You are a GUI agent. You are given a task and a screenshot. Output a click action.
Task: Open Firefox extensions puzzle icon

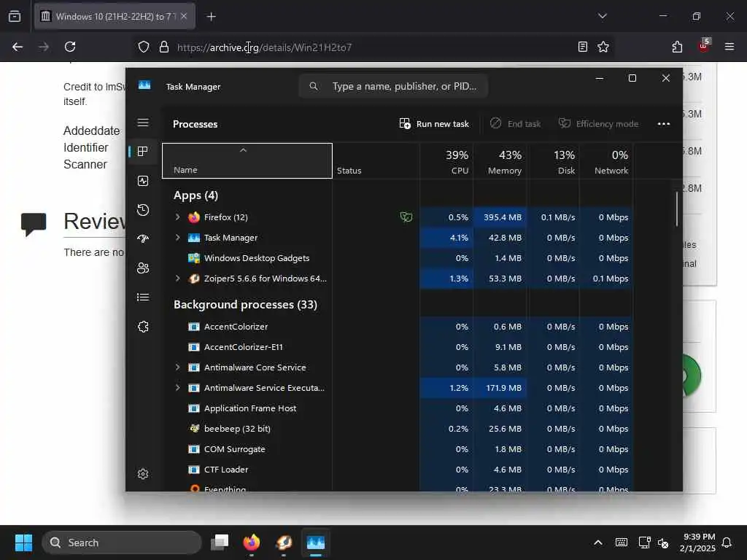677,47
